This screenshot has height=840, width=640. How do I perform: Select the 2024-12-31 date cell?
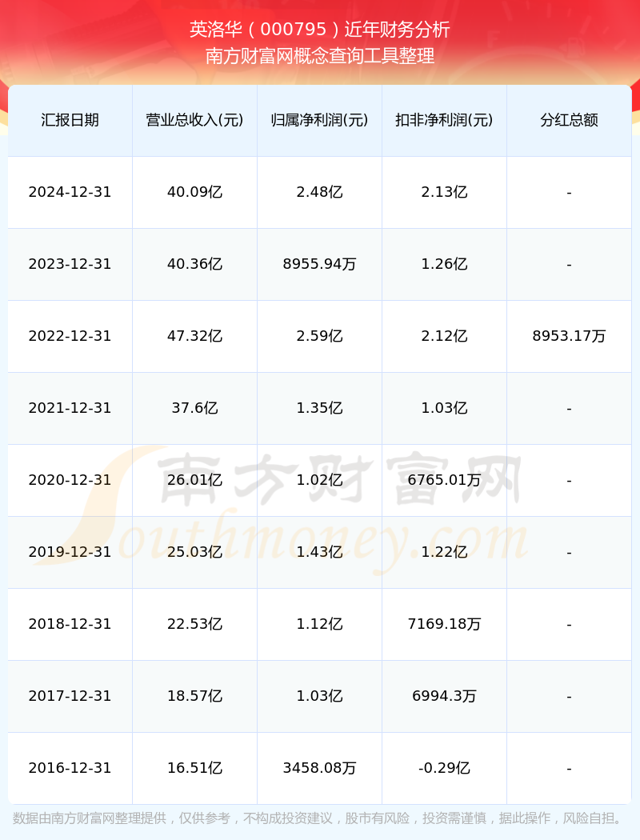70,192
